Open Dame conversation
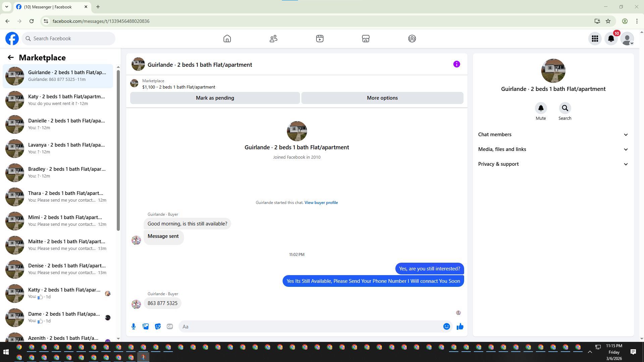The image size is (644, 362). 58,317
